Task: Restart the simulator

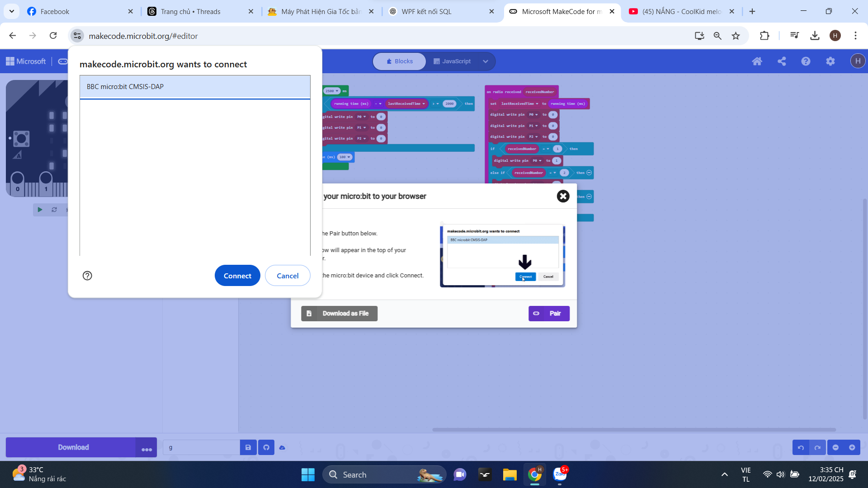Action: pyautogui.click(x=54, y=210)
